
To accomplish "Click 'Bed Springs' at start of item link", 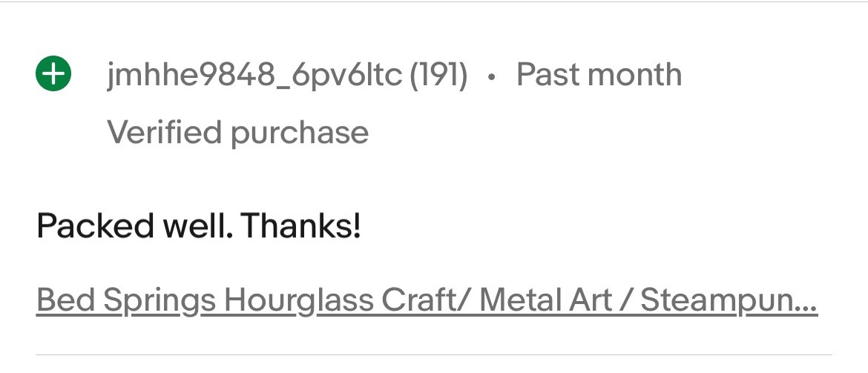I will (126, 300).
